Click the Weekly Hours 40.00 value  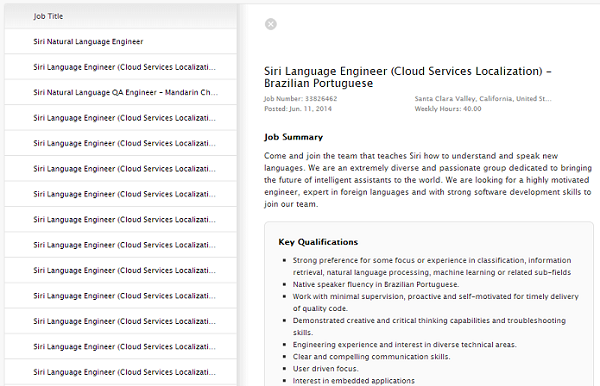(448, 109)
